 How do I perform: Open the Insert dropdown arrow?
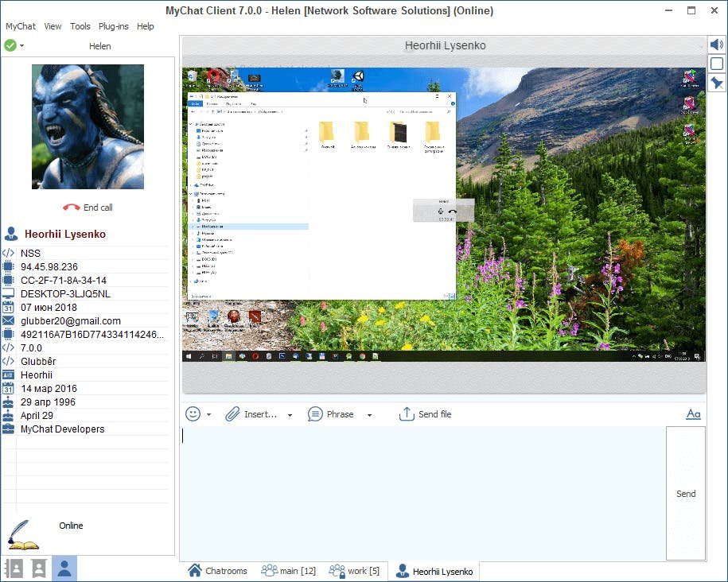290,415
